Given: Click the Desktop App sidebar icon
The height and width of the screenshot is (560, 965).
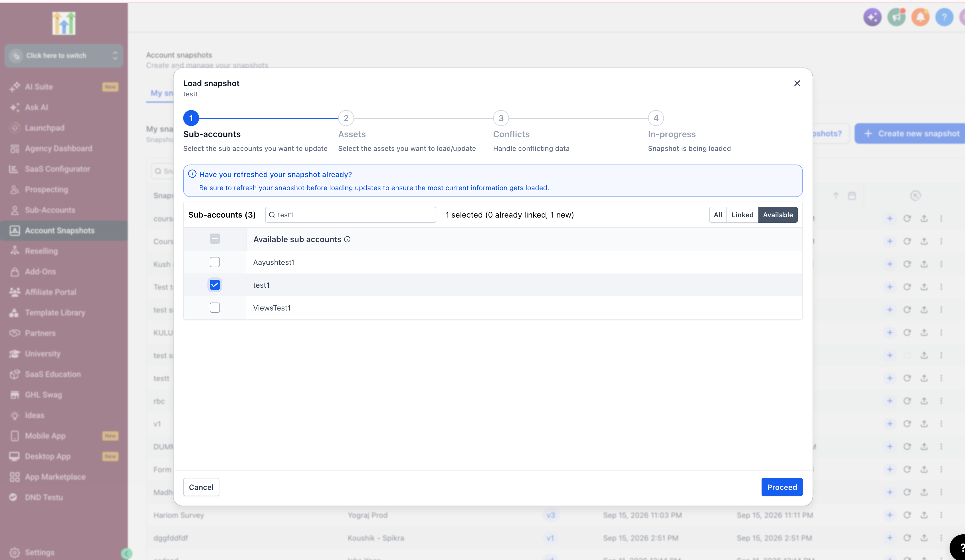Looking at the screenshot, I should (x=15, y=456).
